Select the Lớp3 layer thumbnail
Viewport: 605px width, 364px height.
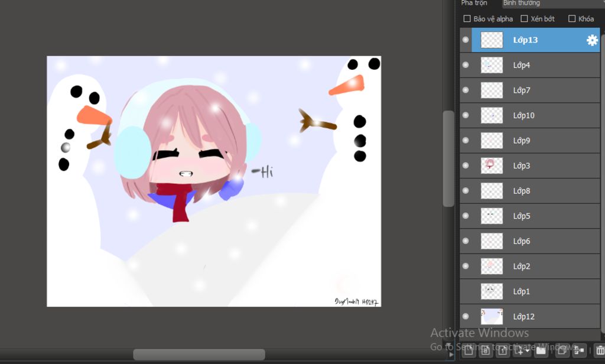[492, 165]
